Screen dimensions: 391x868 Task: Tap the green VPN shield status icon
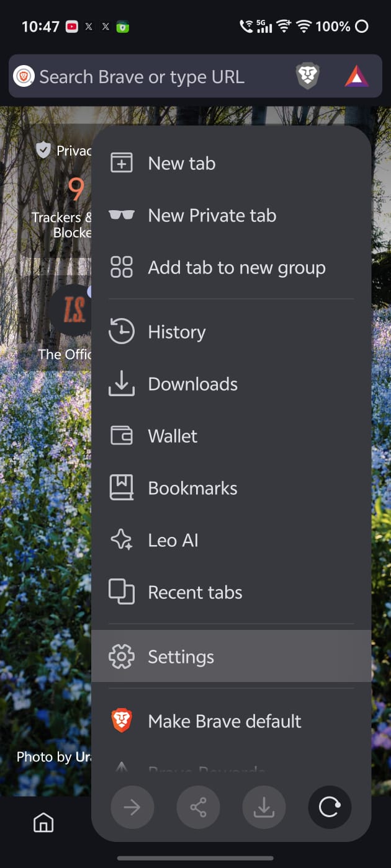tap(123, 27)
